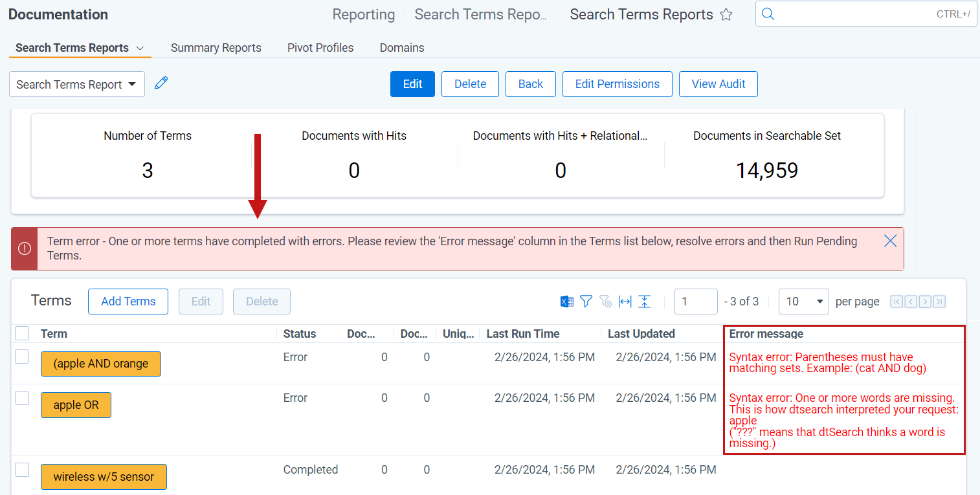The height and width of the screenshot is (495, 980).
Task: Check the 'wireless w/5 sensor' term row
Action: [22, 470]
